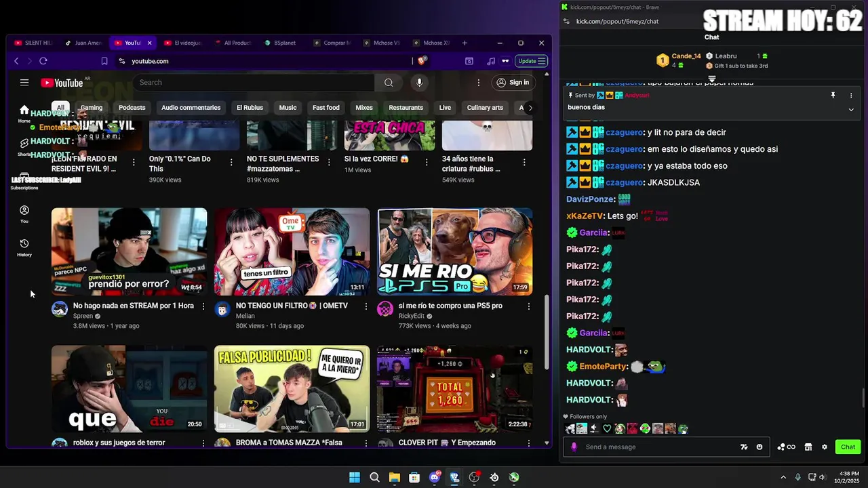
Task: Select the El Rubius chip
Action: coord(250,108)
